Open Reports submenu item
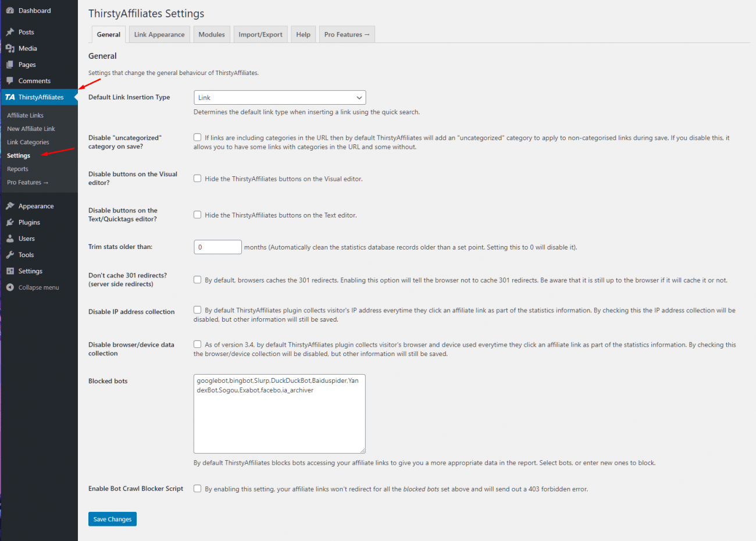 [x=17, y=169]
